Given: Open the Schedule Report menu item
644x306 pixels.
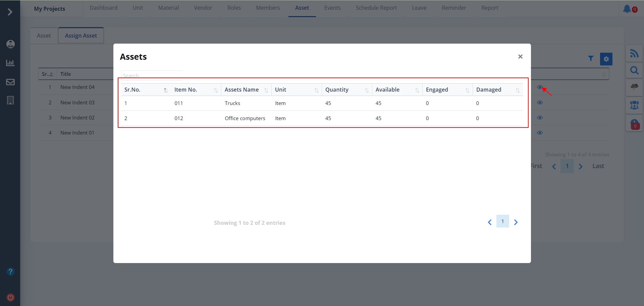Looking at the screenshot, I should pos(376,8).
